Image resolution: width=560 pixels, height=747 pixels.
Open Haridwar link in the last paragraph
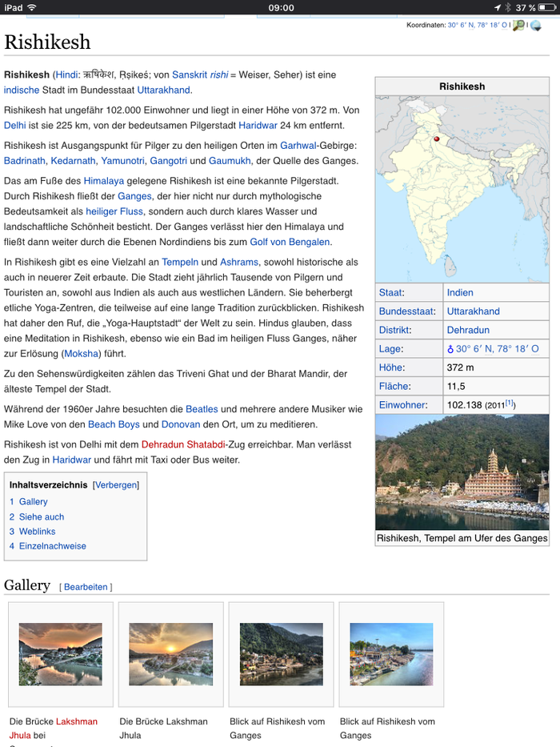pos(71,460)
